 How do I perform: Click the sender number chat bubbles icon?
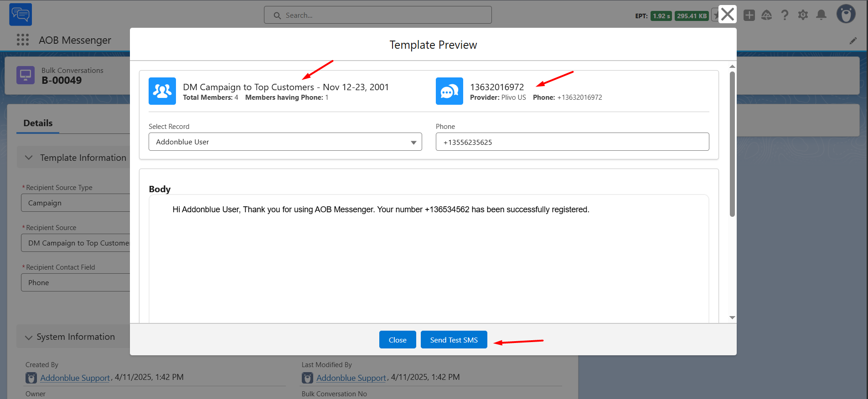click(449, 91)
